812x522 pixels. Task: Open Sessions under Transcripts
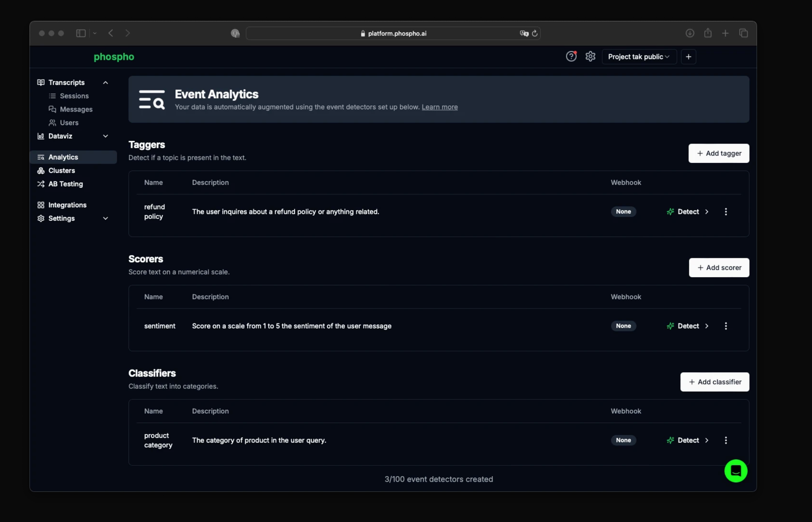click(x=74, y=96)
